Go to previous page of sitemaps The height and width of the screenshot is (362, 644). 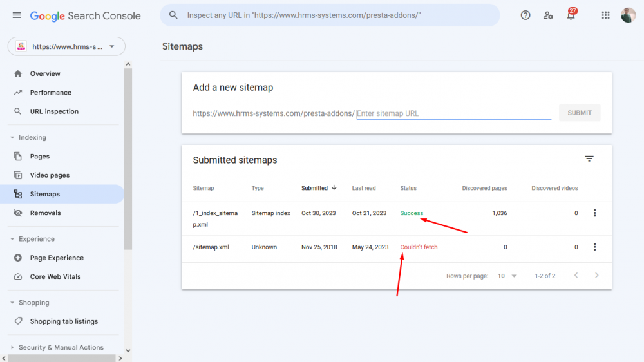[576, 275]
